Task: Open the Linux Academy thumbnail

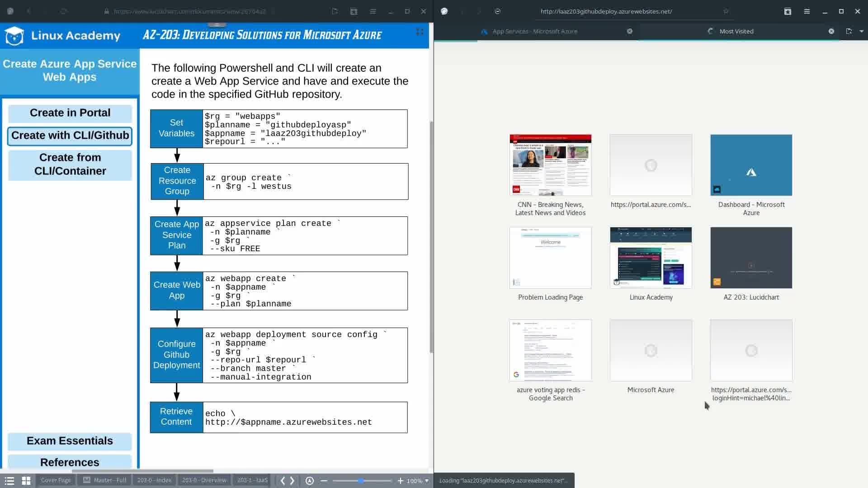Action: (651, 258)
